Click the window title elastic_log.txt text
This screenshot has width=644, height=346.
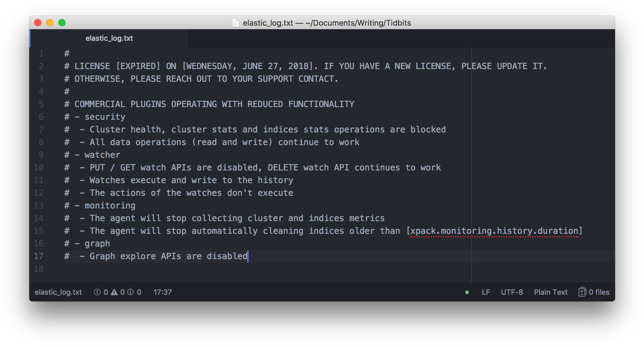268,23
